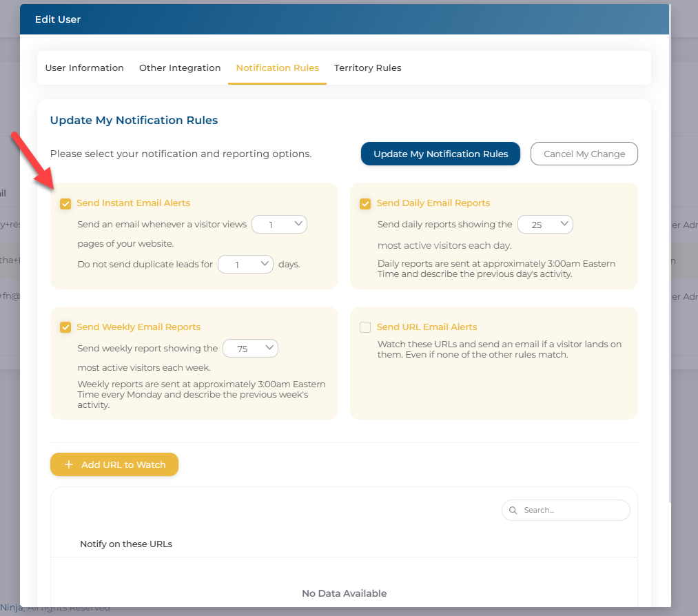The image size is (698, 616).
Task: Click the Send Weekly Email Reports label
Action: (x=138, y=327)
